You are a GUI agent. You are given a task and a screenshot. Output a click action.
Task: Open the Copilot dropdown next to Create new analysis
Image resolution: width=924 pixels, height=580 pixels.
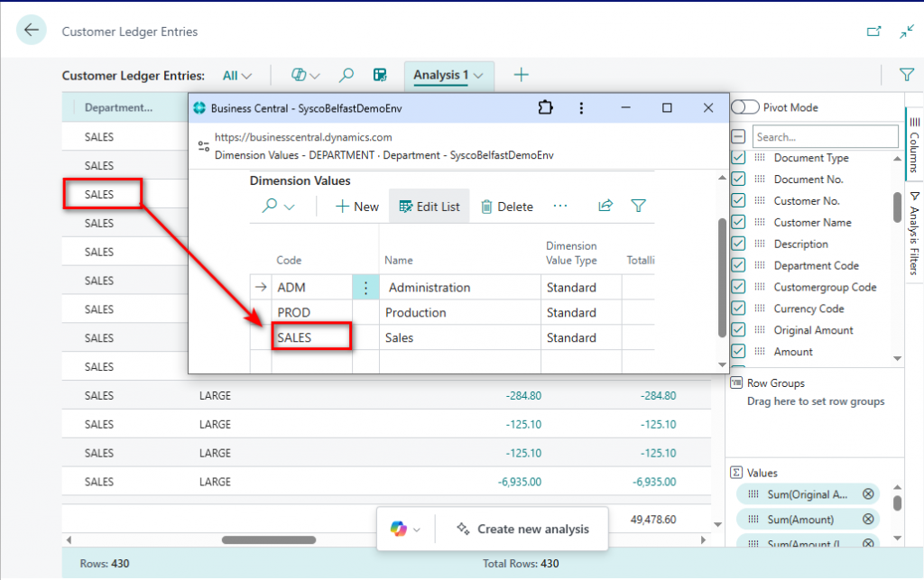click(405, 529)
